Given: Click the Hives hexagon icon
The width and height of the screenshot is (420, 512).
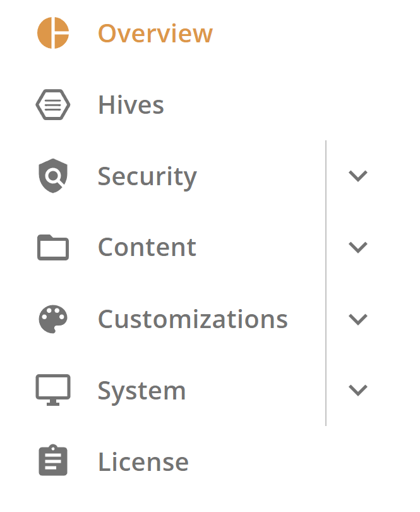Looking at the screenshot, I should [x=53, y=104].
